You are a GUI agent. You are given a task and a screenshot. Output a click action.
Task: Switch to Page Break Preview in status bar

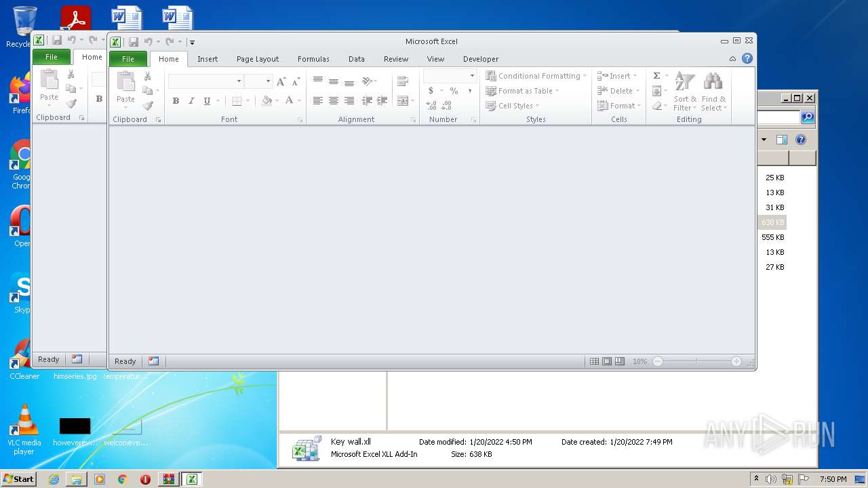click(620, 362)
